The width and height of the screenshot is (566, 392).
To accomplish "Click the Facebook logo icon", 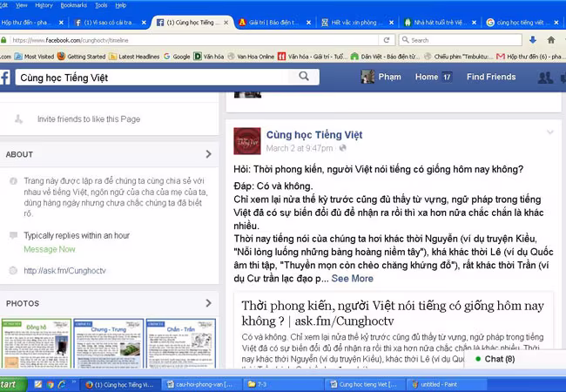I will click(5, 78).
